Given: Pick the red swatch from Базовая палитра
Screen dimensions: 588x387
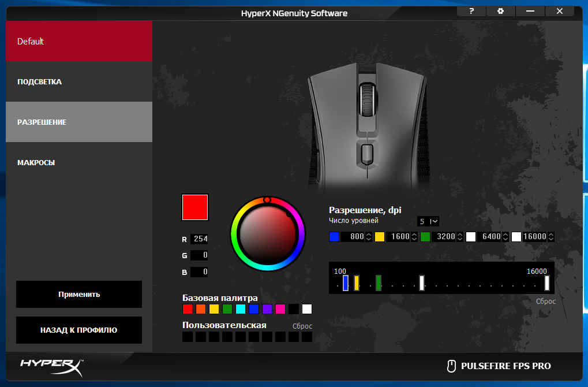Looking at the screenshot, I should pos(187,309).
